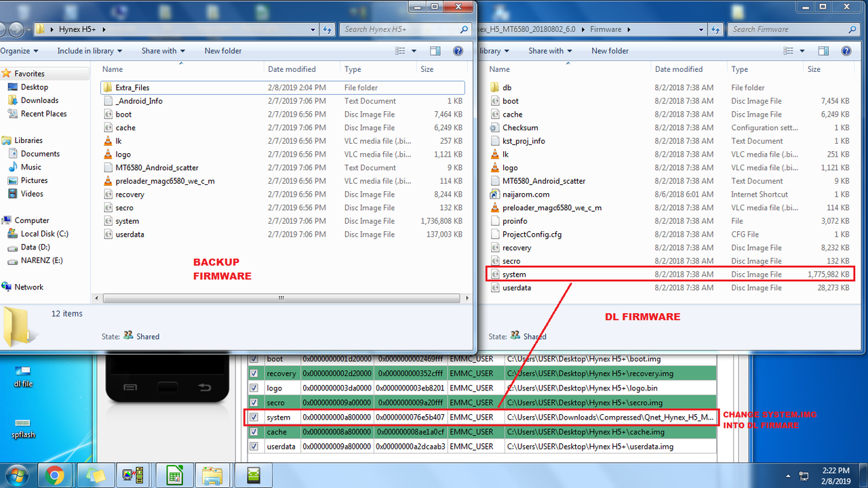Open dl file desktop icon
This screenshot has height=488, width=868.
(x=23, y=375)
